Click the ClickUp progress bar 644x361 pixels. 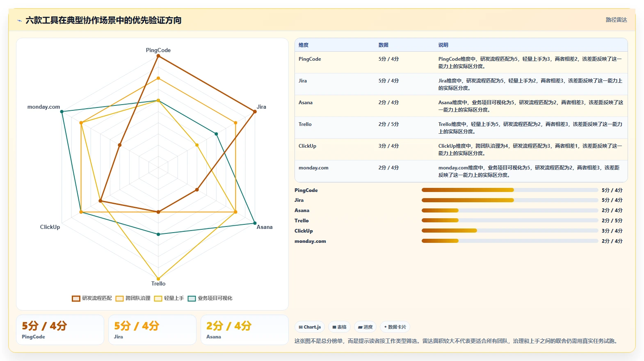[x=510, y=231]
